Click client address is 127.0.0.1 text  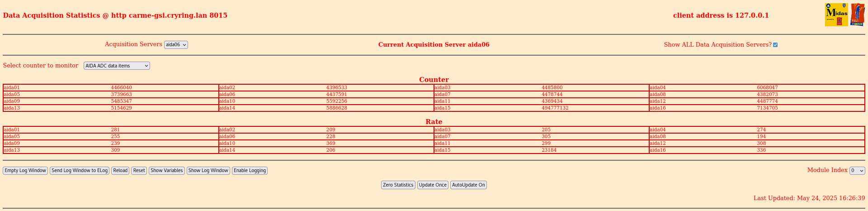[721, 15]
